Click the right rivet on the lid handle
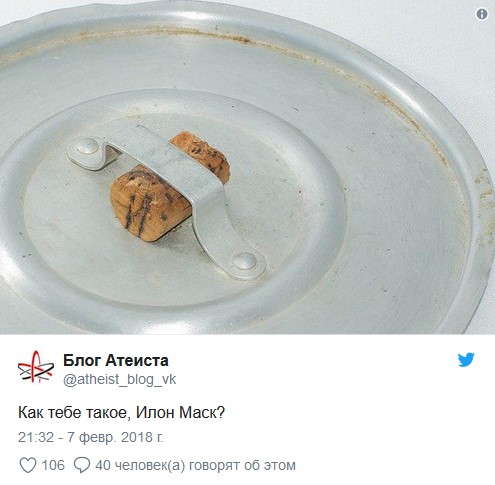The height and width of the screenshot is (485, 495). [245, 261]
